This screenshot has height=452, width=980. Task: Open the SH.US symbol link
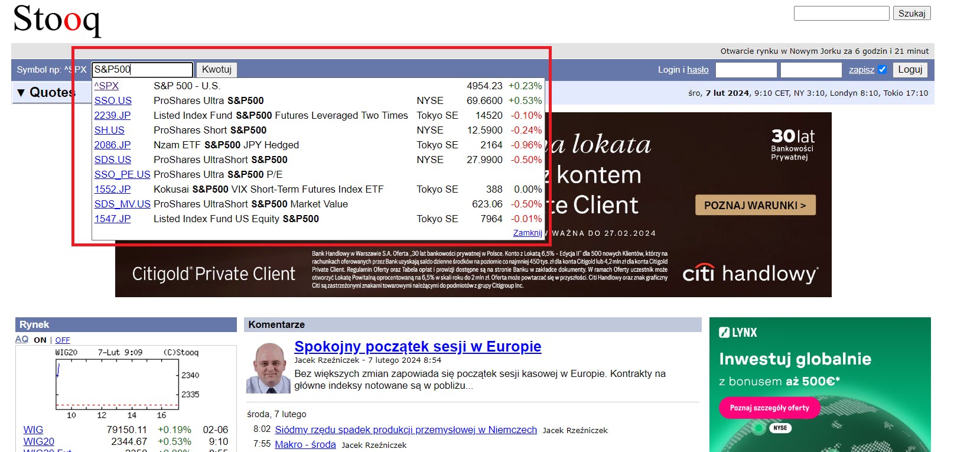109,130
